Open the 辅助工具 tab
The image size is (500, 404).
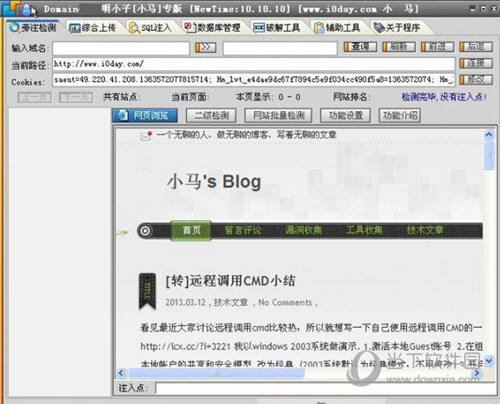click(337, 28)
